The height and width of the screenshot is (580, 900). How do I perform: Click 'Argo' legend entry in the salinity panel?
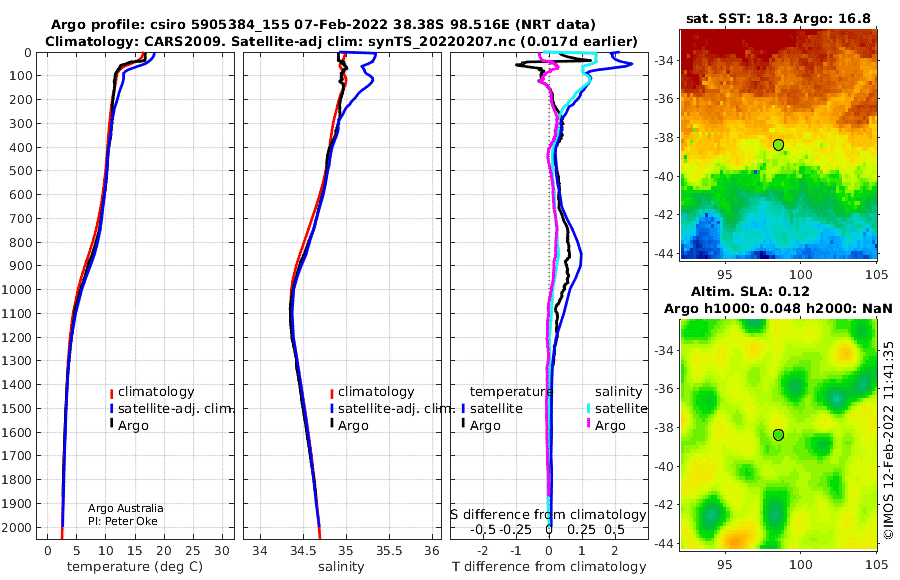pos(353,426)
